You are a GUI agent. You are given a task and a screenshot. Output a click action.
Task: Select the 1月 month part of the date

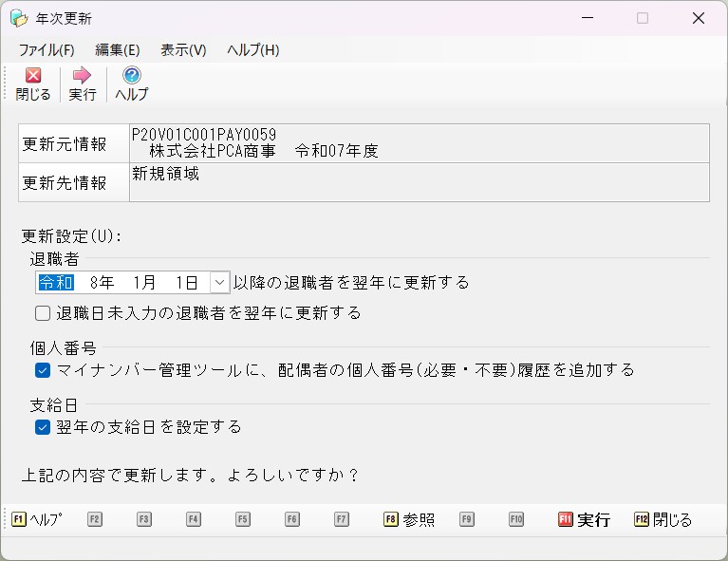pyautogui.click(x=144, y=282)
